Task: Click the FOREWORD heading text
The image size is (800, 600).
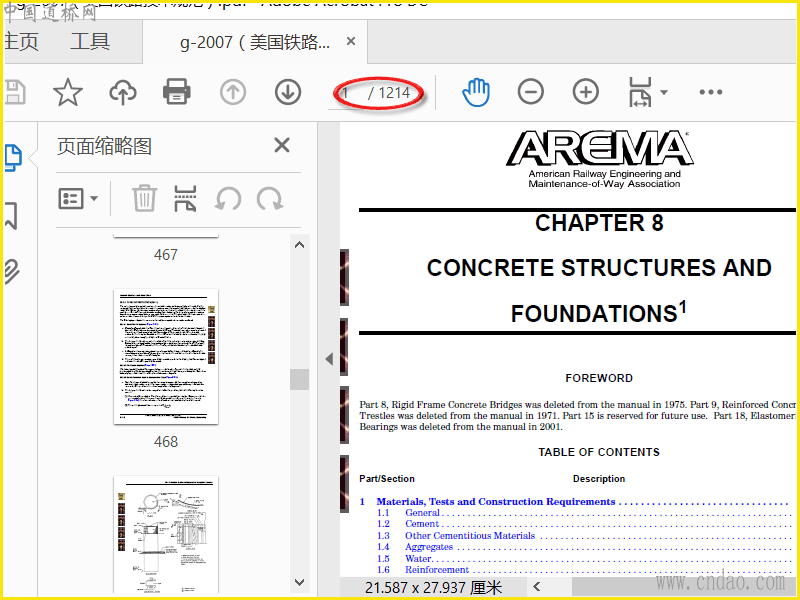Action: [599, 378]
